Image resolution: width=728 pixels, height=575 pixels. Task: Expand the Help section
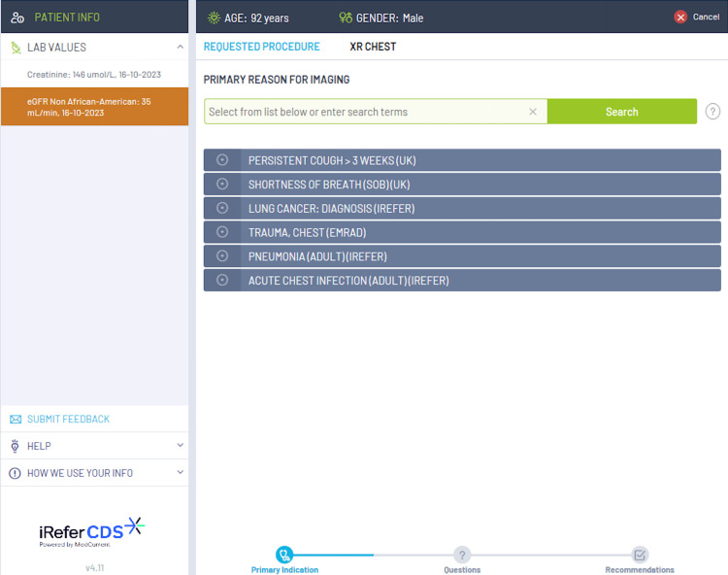(95, 446)
